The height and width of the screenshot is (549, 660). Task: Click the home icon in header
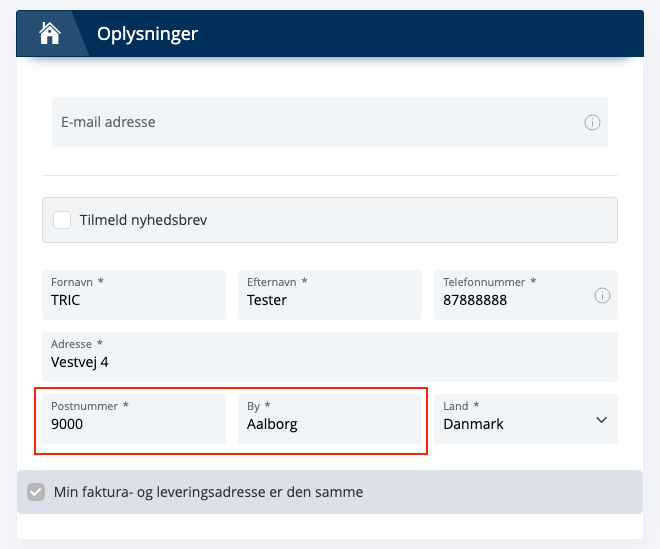(49, 34)
